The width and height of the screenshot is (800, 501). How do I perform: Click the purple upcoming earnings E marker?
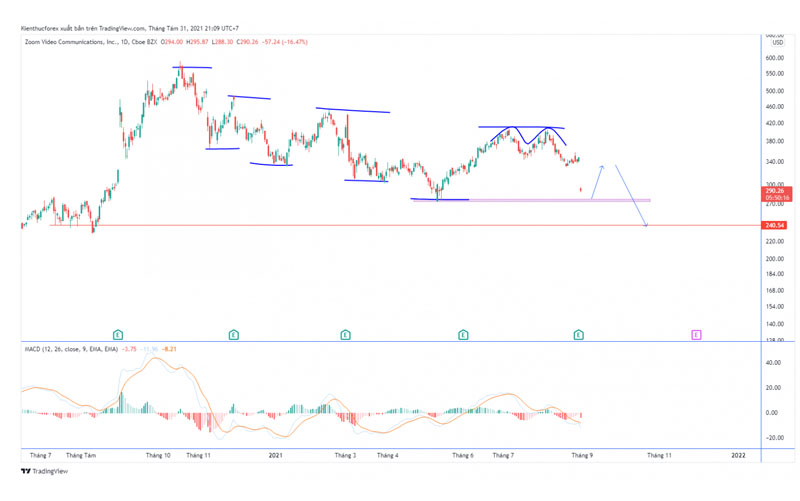click(x=696, y=335)
